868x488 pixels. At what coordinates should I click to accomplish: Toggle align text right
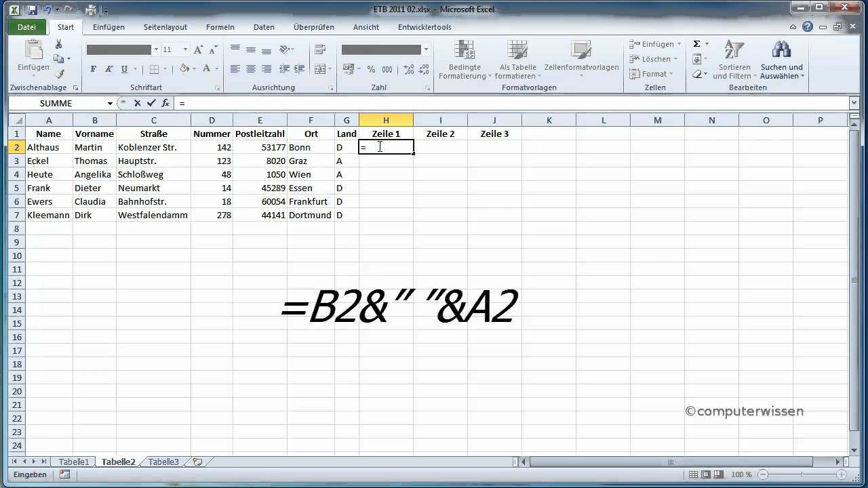click(x=267, y=69)
